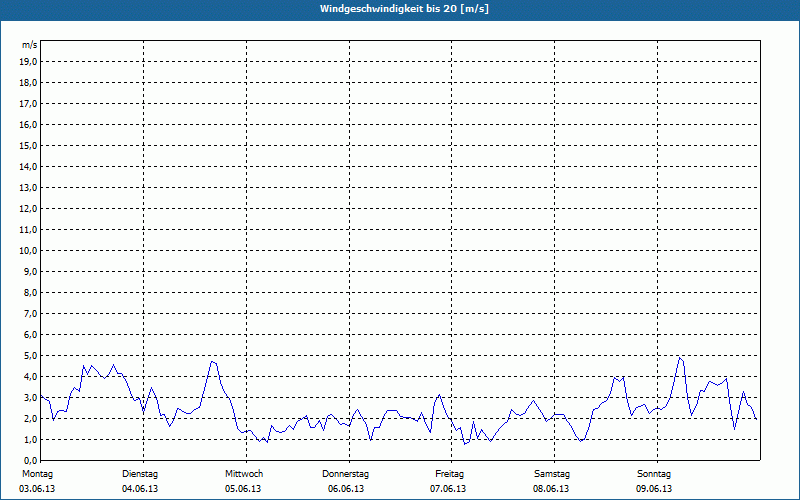Screen dimensions: 800x500
Task: Click the 19,0 y-axis label
Action: click(29, 62)
